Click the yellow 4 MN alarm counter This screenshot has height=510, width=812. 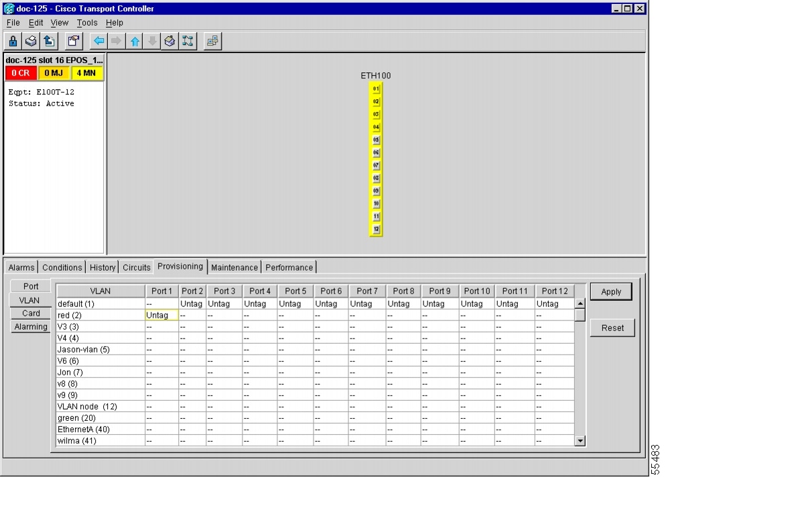tap(86, 73)
